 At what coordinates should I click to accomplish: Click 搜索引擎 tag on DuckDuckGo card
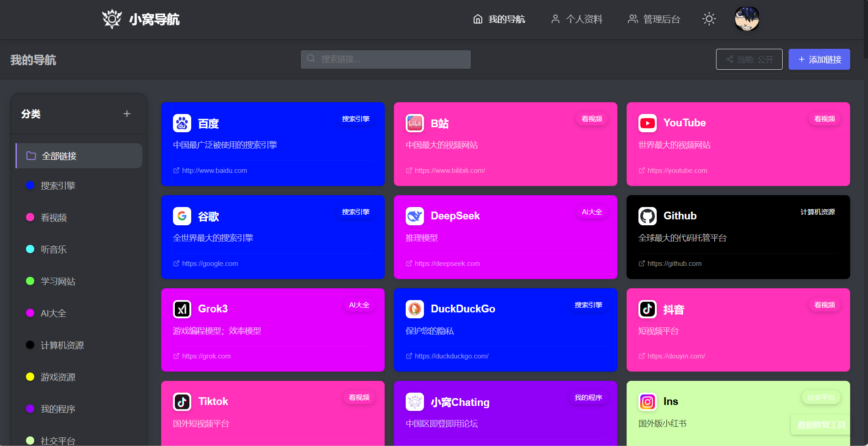click(589, 305)
